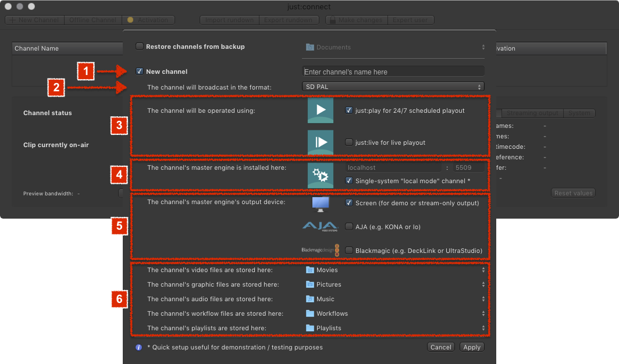Open the Music audio files location dropdown
This screenshot has height=364, width=619.
[x=395, y=299]
